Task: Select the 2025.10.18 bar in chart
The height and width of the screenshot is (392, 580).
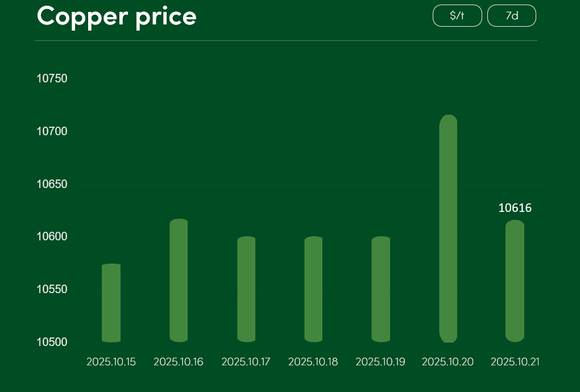Action: point(313,289)
